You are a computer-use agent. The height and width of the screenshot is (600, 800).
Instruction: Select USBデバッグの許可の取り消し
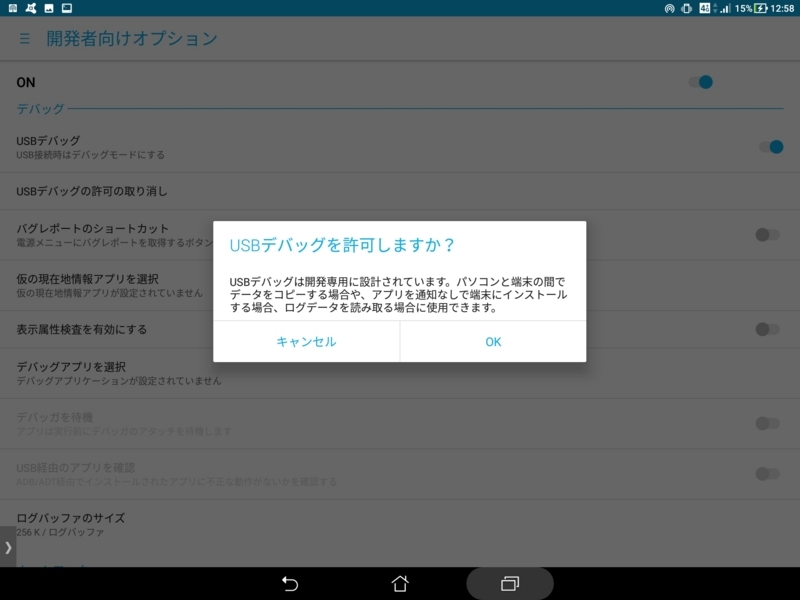[x=400, y=191]
